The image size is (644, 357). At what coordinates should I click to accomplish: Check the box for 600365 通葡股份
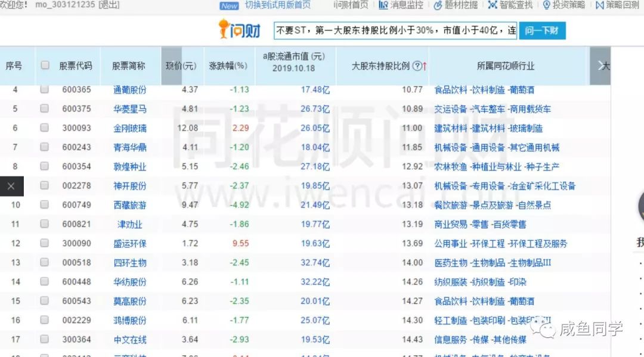click(44, 89)
